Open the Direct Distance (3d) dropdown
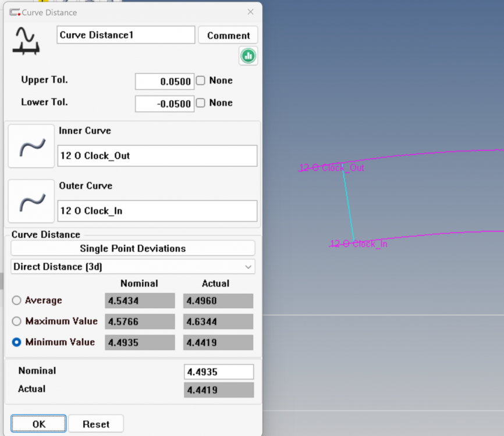This screenshot has height=436, width=504. [133, 267]
